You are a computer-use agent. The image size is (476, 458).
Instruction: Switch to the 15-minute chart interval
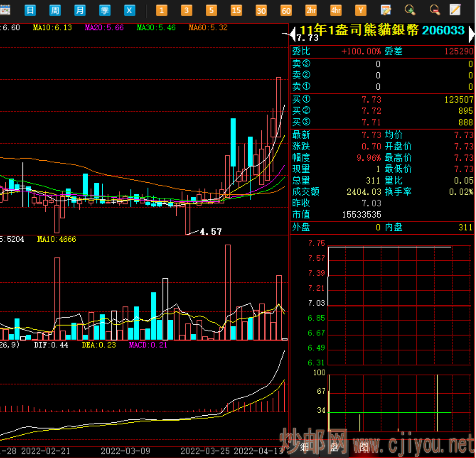(x=236, y=10)
